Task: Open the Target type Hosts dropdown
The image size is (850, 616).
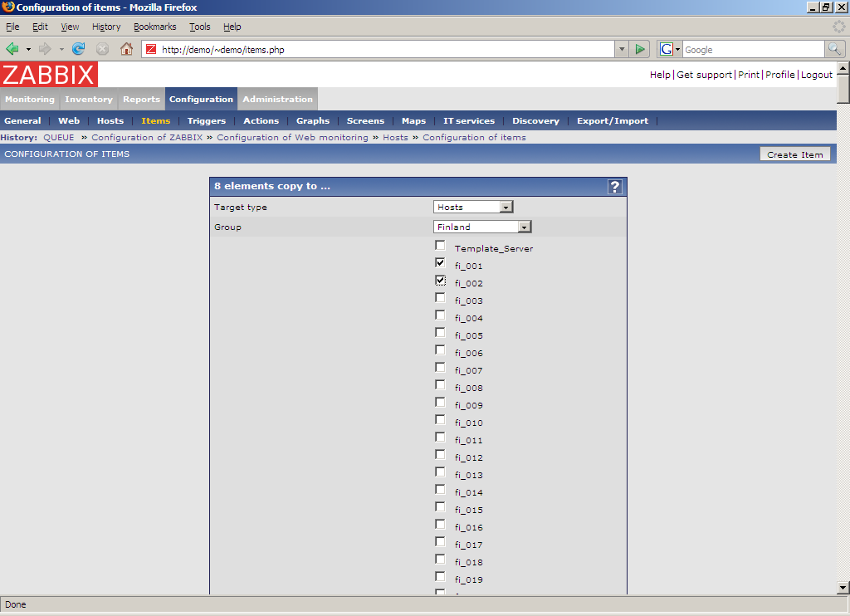Action: [472, 208]
